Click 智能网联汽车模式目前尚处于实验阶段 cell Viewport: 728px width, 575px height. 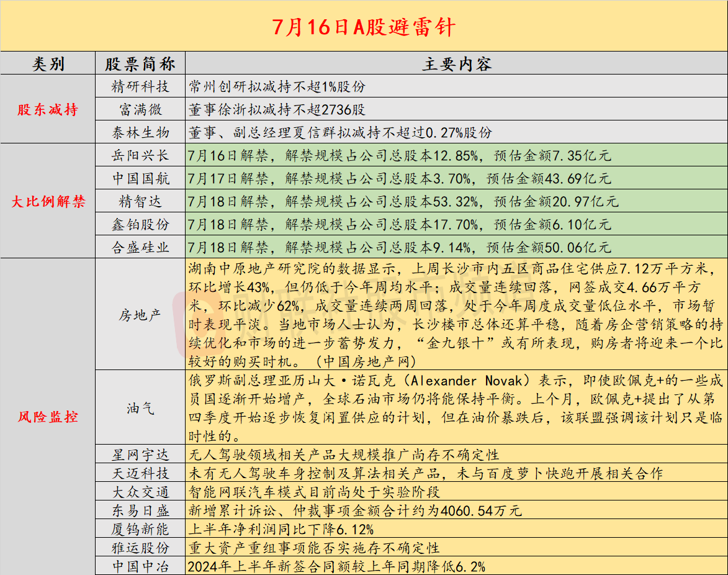pos(456,491)
